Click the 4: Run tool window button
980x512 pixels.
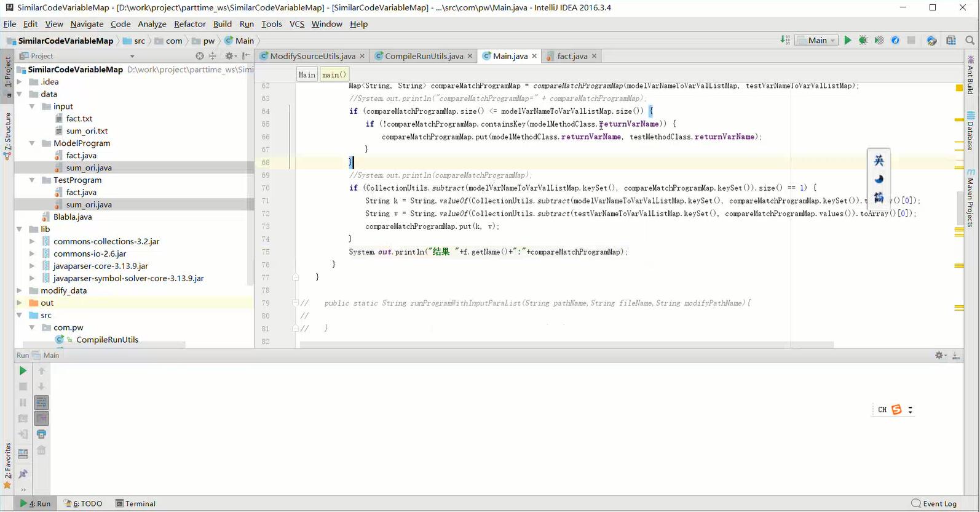(35, 503)
